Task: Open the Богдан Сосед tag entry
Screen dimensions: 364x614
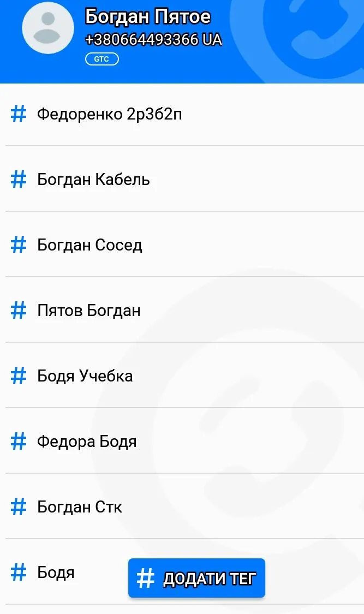Action: 89,245
